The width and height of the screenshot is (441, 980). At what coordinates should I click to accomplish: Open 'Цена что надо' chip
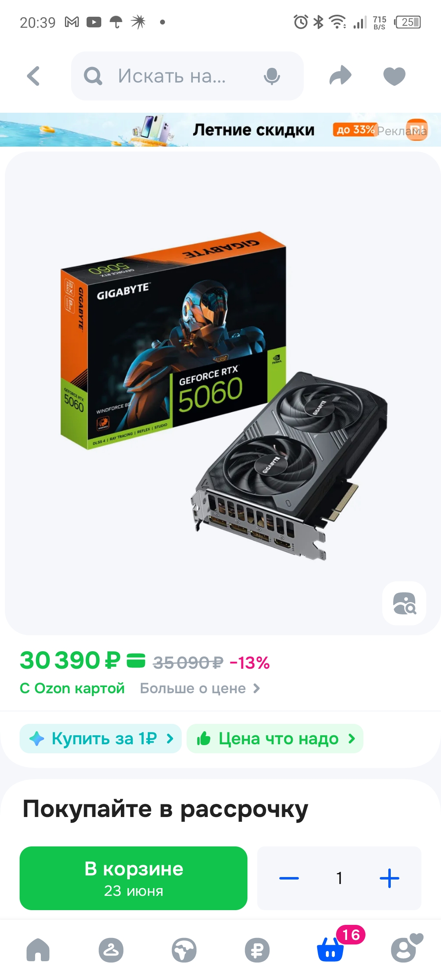pos(275,739)
